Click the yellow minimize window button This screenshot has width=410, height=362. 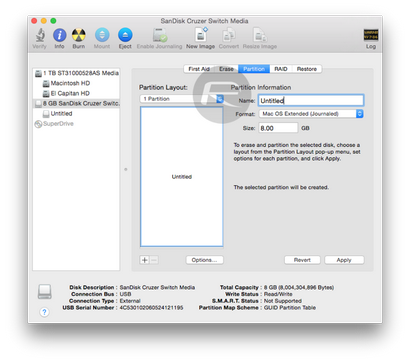[44, 21]
